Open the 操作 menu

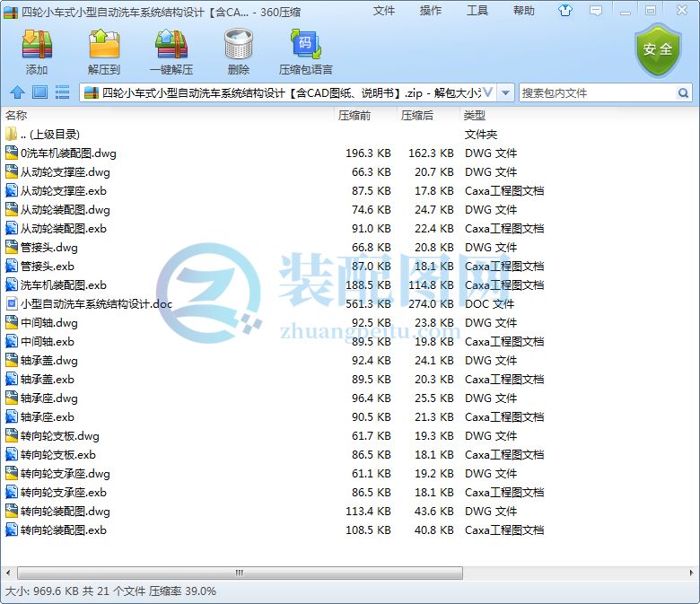[431, 10]
